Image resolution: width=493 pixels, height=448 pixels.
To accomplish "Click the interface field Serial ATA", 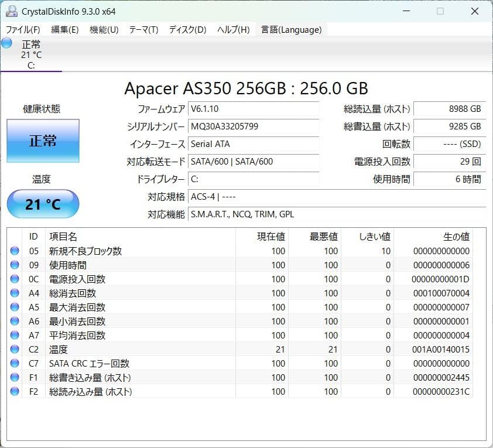I will pos(254,144).
